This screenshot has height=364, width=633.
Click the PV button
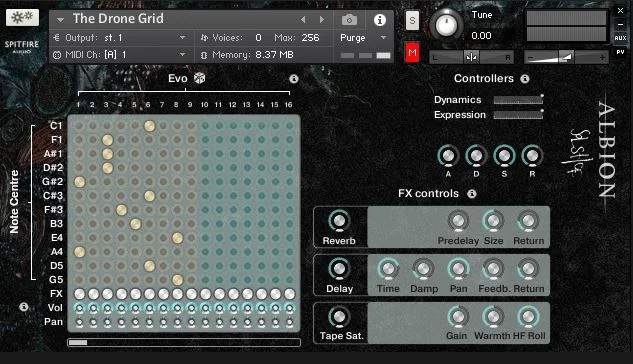click(620, 52)
